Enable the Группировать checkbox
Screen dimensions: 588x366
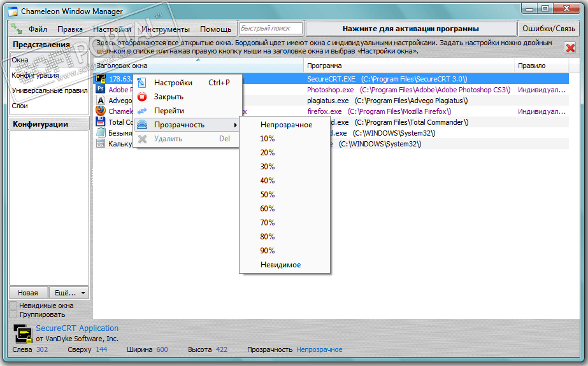coord(13,314)
